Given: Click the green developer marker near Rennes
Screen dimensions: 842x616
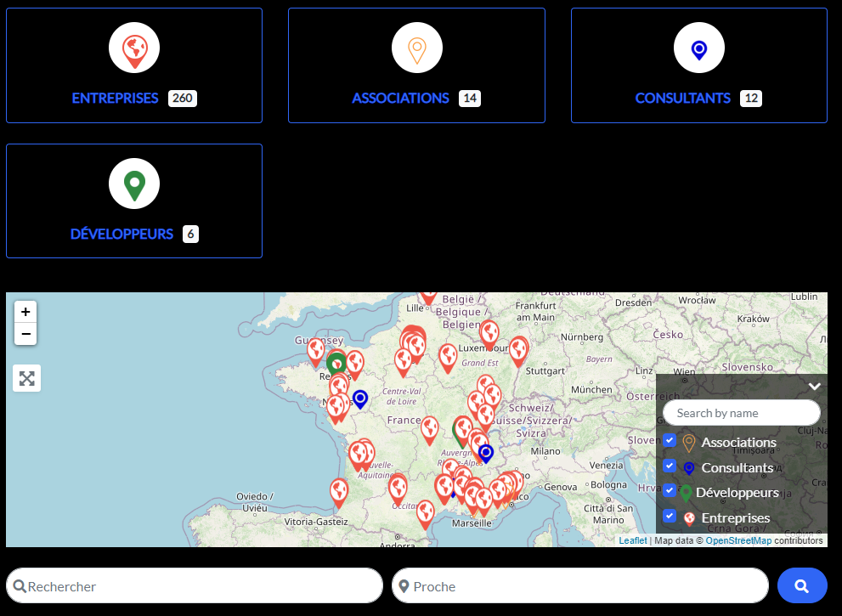Looking at the screenshot, I should [x=336, y=365].
